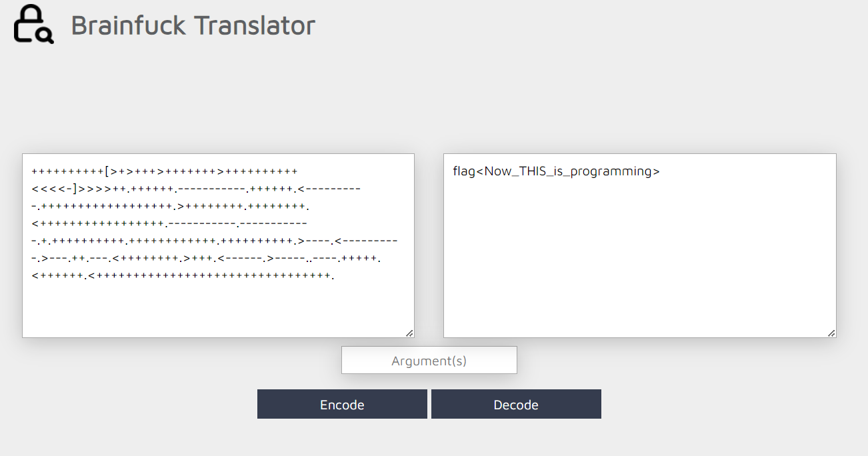
Task: Click the third code line ending "+++++++++."
Action: 171,206
